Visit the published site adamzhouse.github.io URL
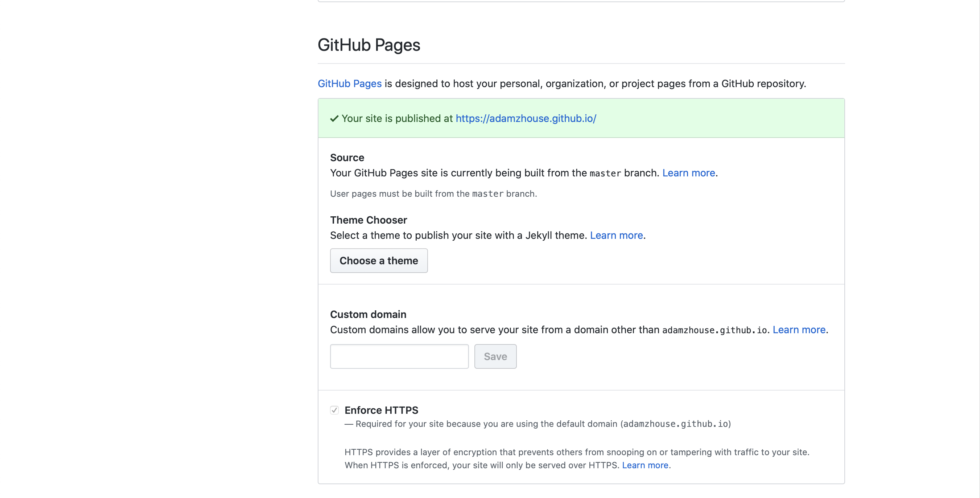980x498 pixels. click(526, 118)
